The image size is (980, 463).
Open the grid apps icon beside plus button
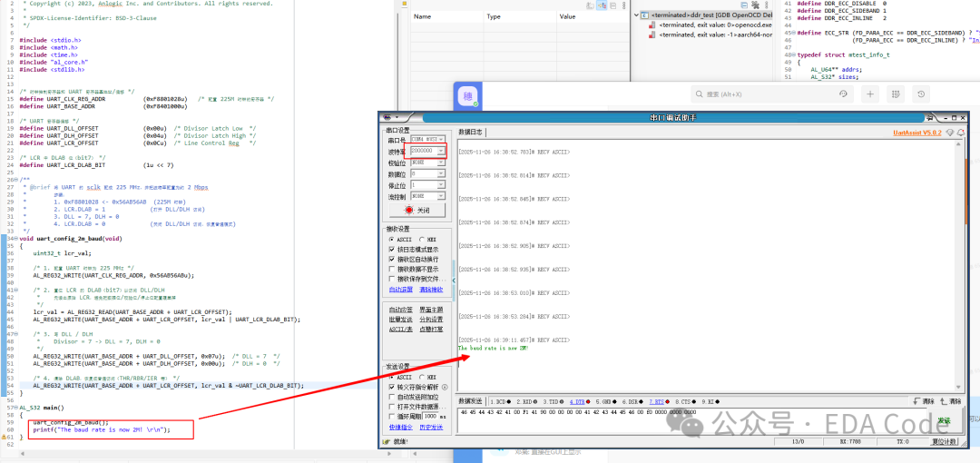(x=895, y=94)
